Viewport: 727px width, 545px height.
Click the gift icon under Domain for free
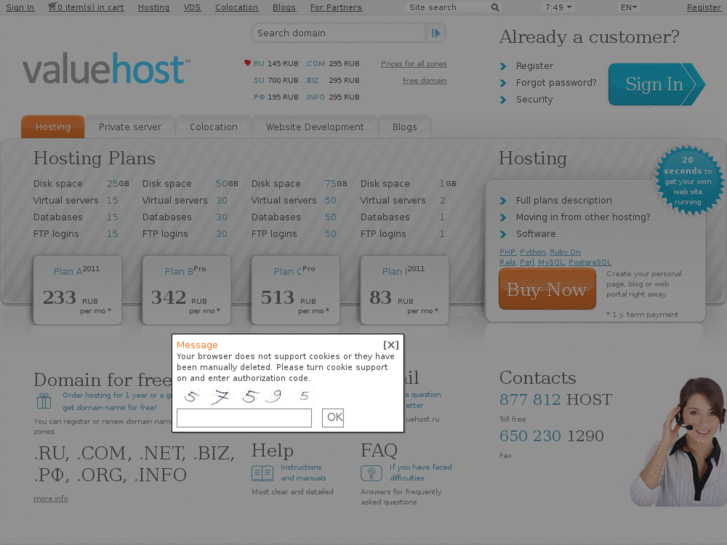coord(44,401)
